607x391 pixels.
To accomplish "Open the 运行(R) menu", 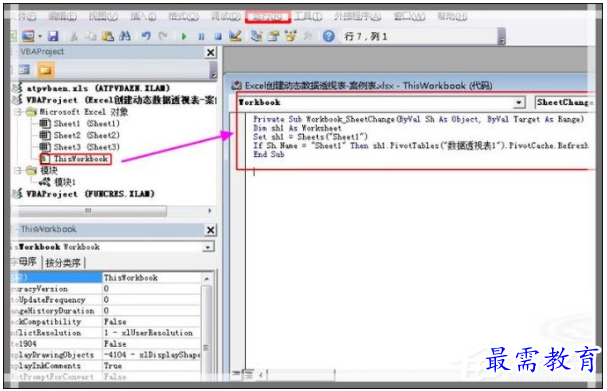I will pyautogui.click(x=267, y=17).
